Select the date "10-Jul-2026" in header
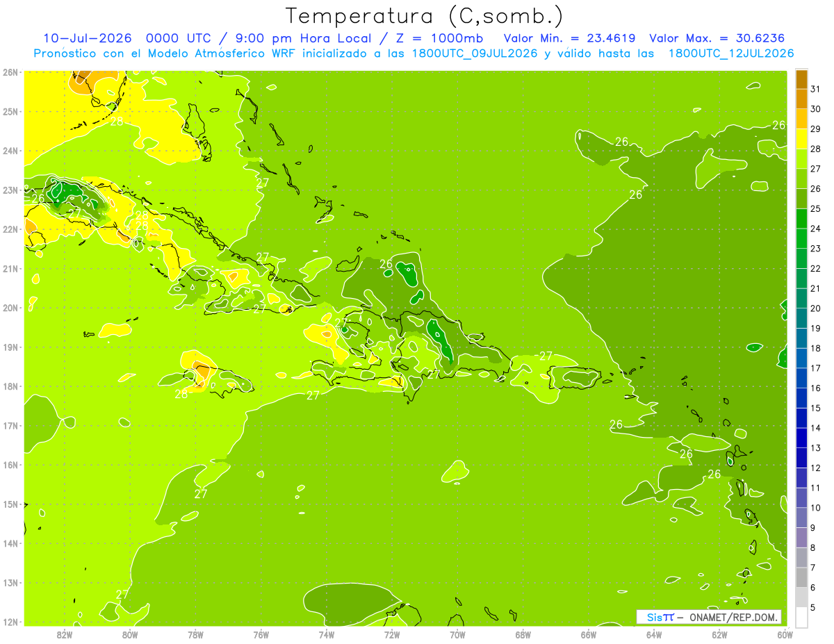The image size is (834, 644). [87, 38]
